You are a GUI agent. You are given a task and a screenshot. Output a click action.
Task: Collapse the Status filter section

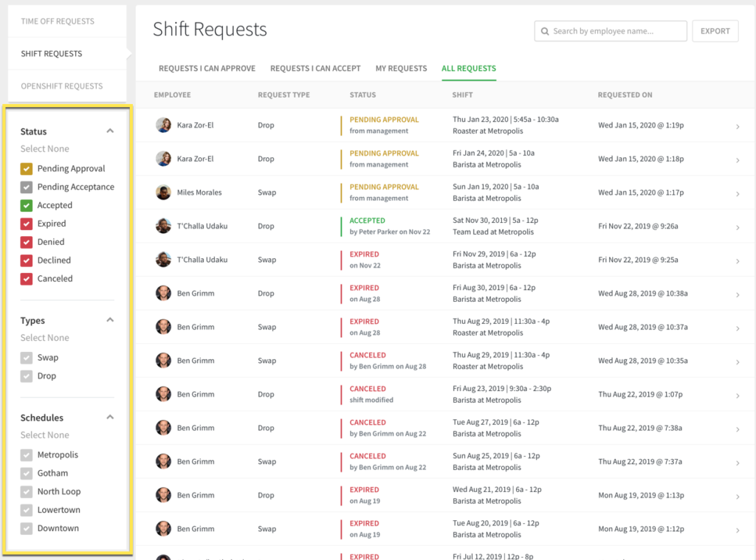click(x=110, y=130)
